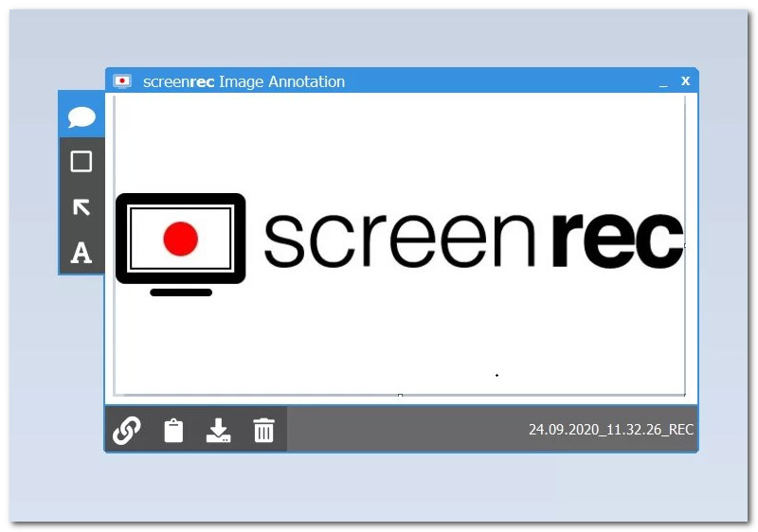Click the filename 24.09.2020_11.32.26_REC

pos(610,429)
